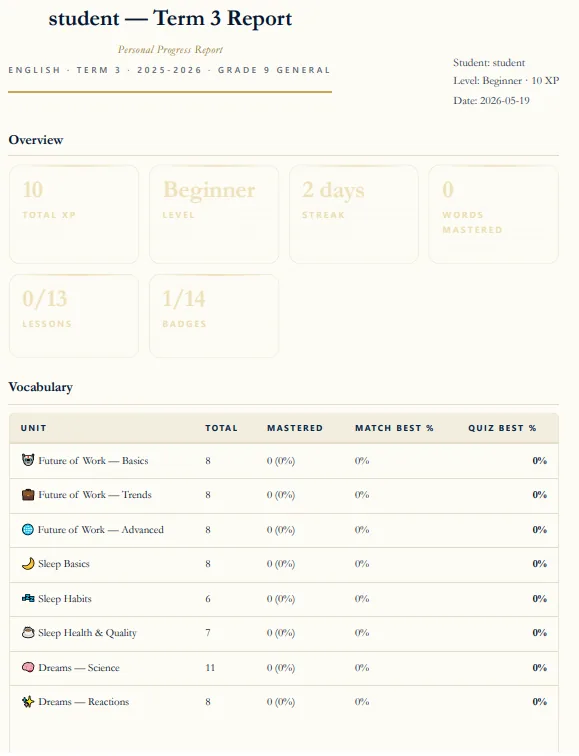
Task: Click the sparkle icon beside Dreams — Reactions
Action: 28,702
